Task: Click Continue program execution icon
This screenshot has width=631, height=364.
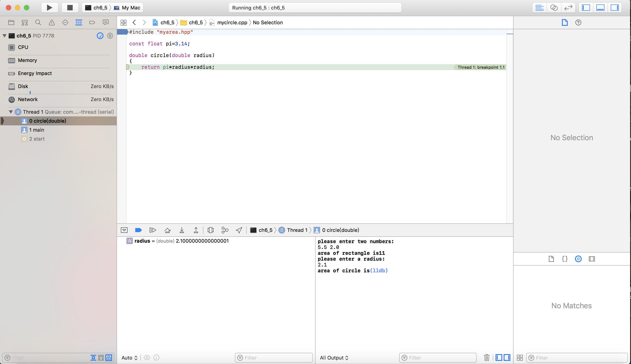Action: coord(153,230)
